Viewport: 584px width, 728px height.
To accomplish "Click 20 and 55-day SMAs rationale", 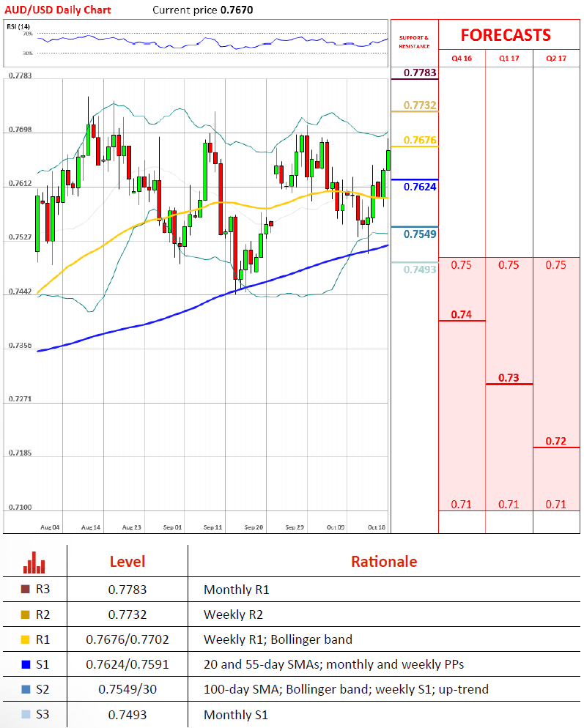I will coord(333,665).
